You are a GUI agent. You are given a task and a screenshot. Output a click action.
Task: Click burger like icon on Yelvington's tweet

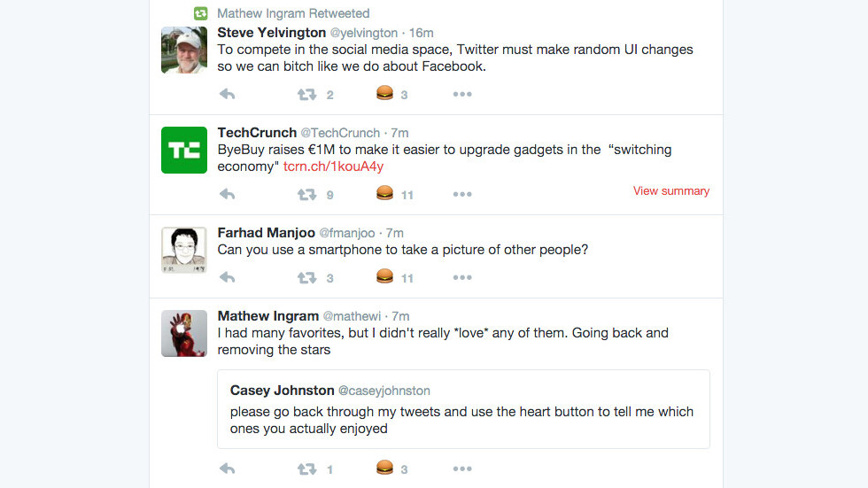click(x=384, y=94)
